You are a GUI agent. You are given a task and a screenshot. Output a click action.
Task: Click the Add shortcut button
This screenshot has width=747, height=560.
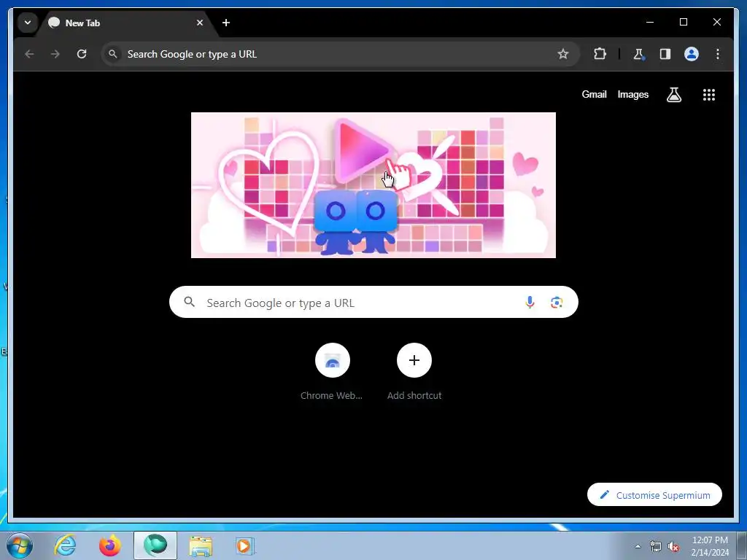click(414, 372)
